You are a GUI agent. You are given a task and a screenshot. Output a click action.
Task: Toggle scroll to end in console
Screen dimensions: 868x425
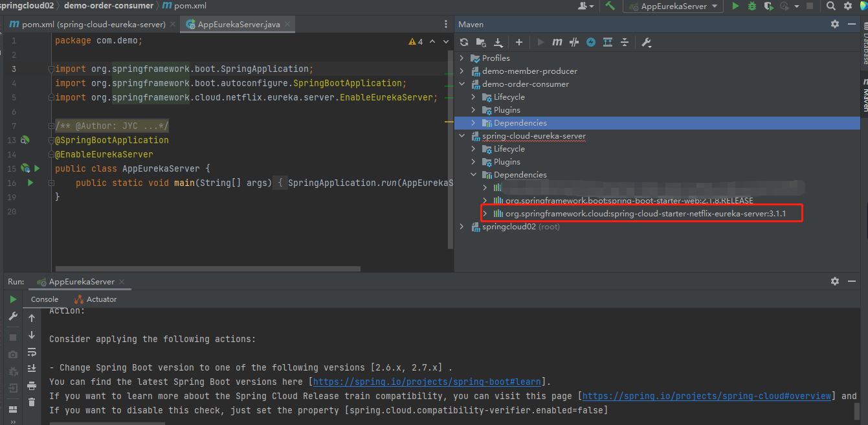(x=32, y=369)
